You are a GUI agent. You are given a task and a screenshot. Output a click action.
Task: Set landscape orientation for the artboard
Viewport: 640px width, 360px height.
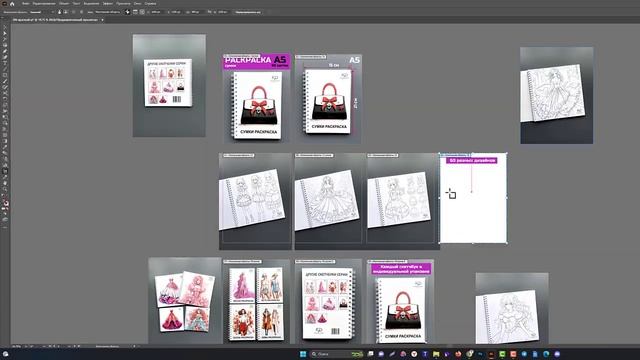65,12
